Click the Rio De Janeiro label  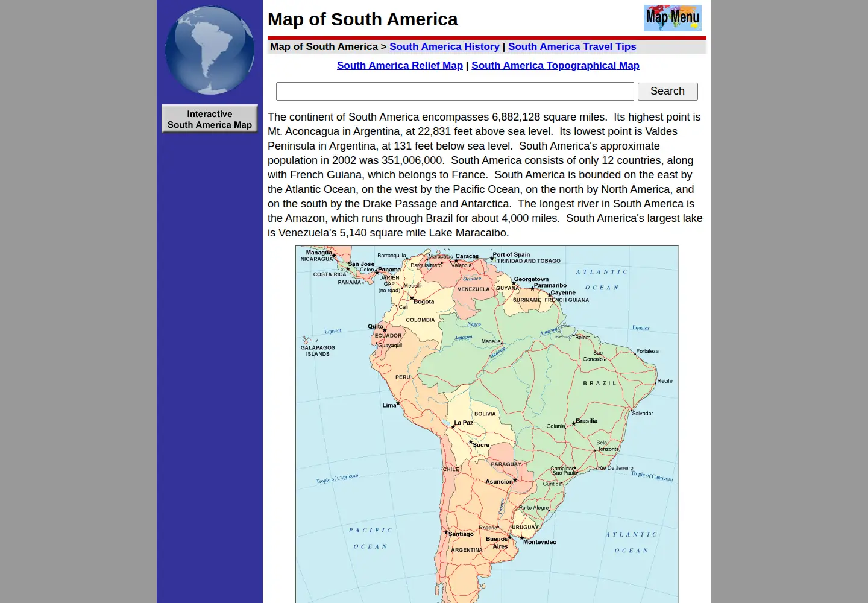pos(615,468)
